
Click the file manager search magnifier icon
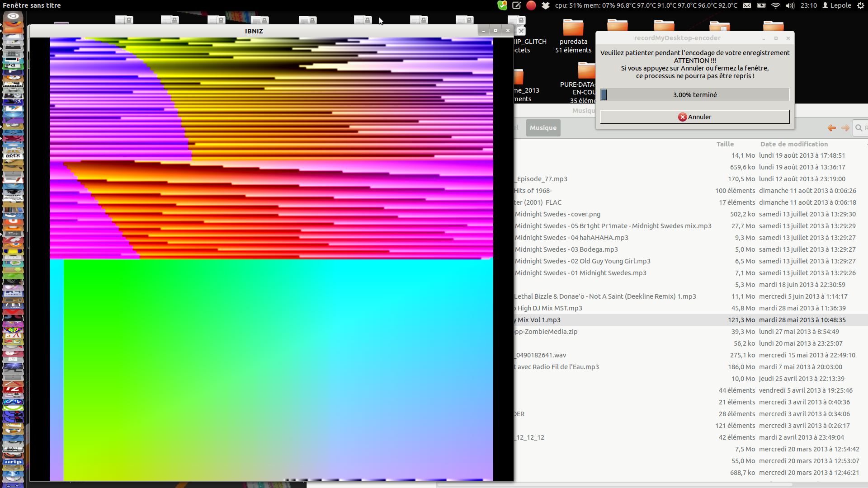point(859,128)
